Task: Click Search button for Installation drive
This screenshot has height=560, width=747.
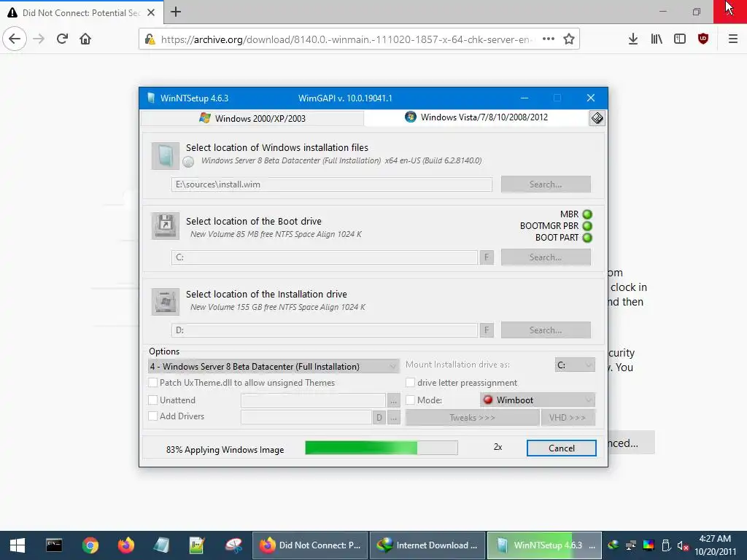Action: pyautogui.click(x=546, y=330)
